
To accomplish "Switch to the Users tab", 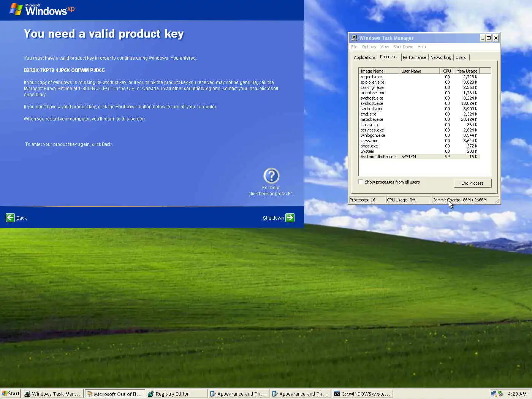I will pyautogui.click(x=461, y=57).
